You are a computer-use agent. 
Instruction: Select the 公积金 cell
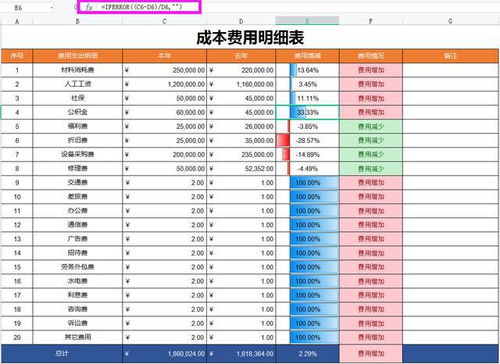(78, 112)
